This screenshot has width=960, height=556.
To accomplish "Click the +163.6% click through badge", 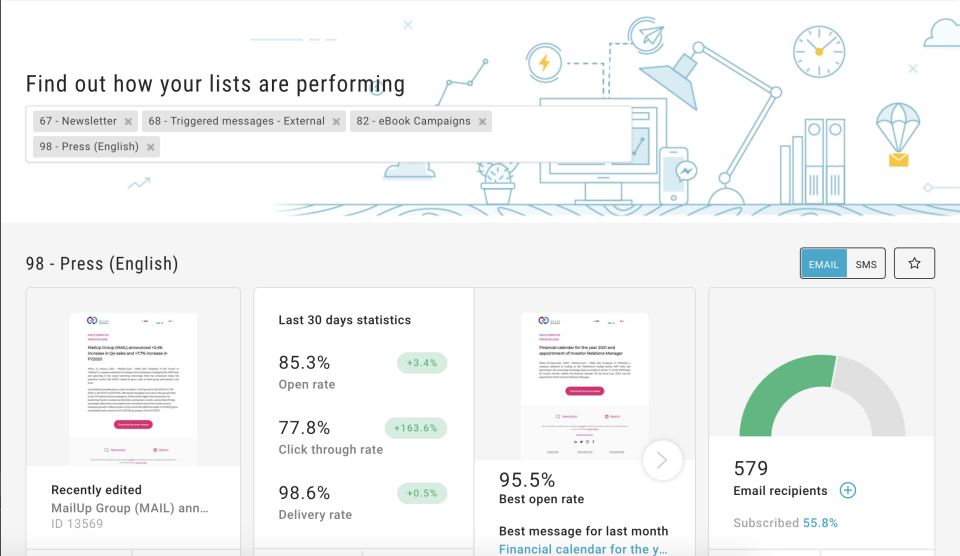I will tap(415, 428).
